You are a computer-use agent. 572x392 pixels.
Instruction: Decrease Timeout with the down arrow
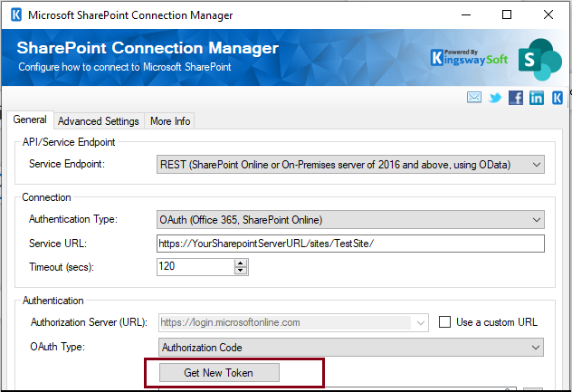pyautogui.click(x=241, y=271)
